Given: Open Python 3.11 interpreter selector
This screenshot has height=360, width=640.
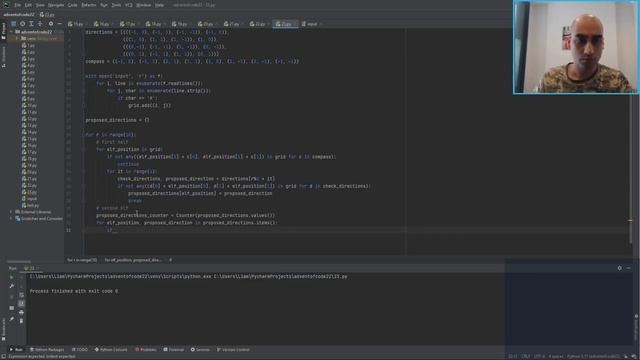Looking at the screenshot, I should [592, 356].
